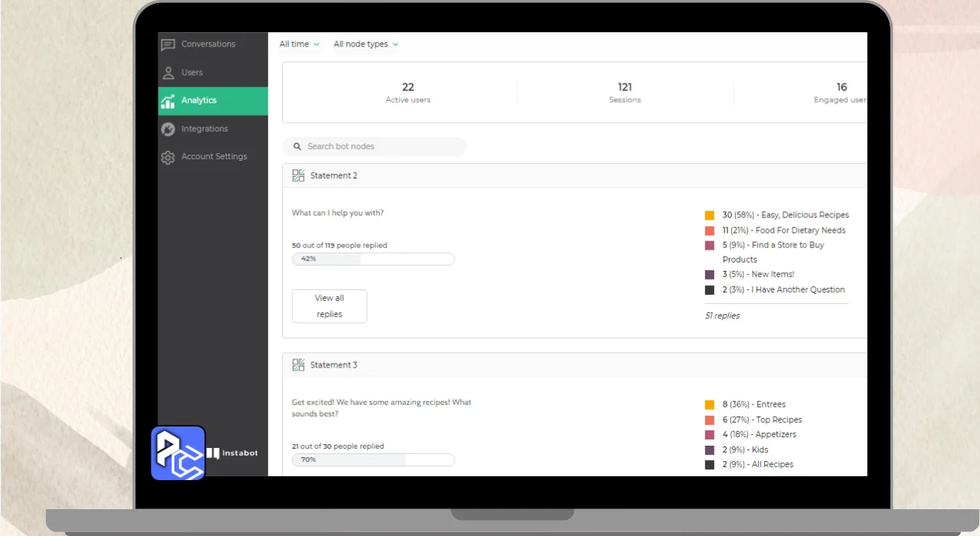This screenshot has width=980, height=536.
Task: Click the 42% reply progress bar
Action: point(374,259)
